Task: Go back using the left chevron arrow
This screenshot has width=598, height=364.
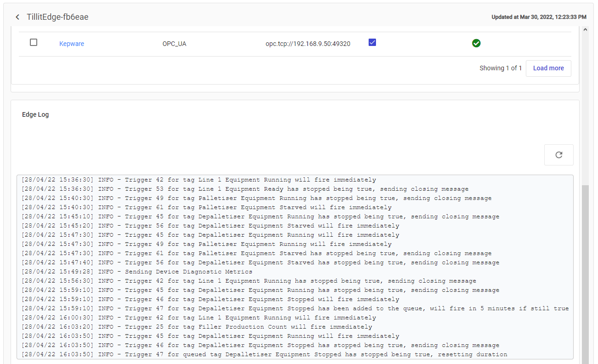Action: [x=17, y=17]
